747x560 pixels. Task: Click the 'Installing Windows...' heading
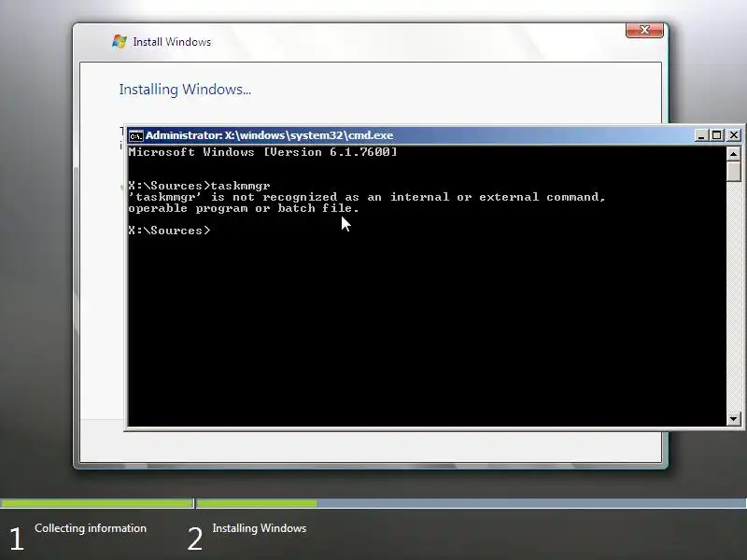(x=185, y=90)
